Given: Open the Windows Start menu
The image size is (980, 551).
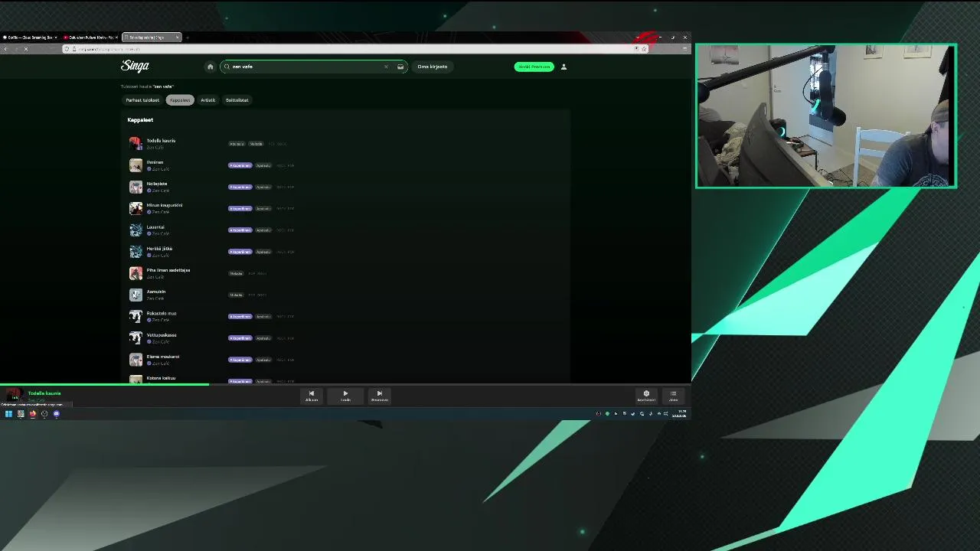Looking at the screenshot, I should pyautogui.click(x=8, y=414).
